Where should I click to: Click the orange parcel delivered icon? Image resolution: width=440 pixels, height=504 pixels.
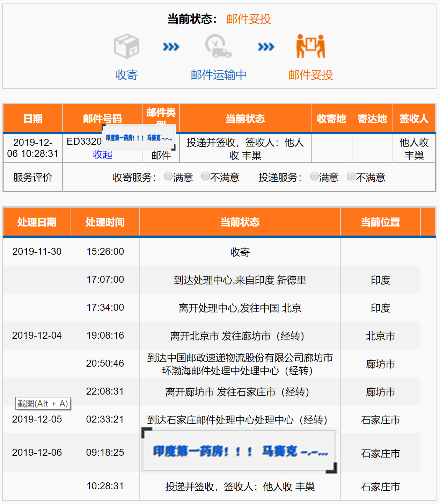tap(310, 46)
